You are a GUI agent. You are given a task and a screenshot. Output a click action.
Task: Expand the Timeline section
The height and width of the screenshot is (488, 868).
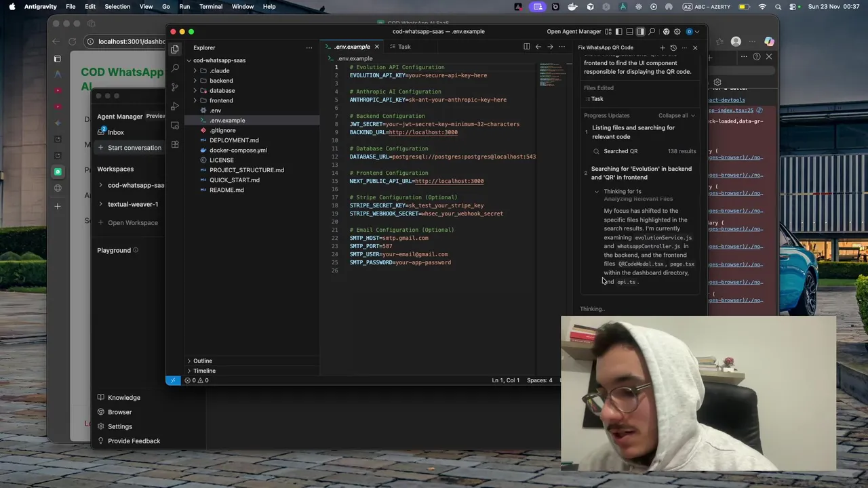pos(204,371)
